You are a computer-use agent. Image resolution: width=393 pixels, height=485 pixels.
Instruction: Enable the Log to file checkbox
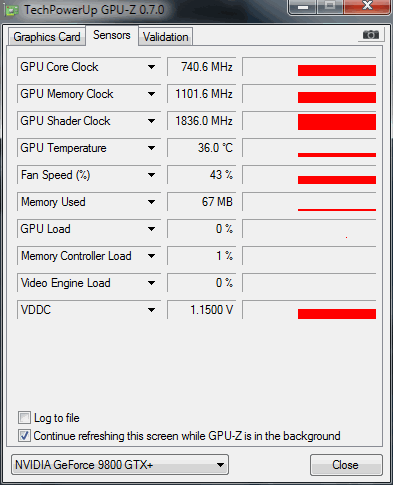click(24, 417)
